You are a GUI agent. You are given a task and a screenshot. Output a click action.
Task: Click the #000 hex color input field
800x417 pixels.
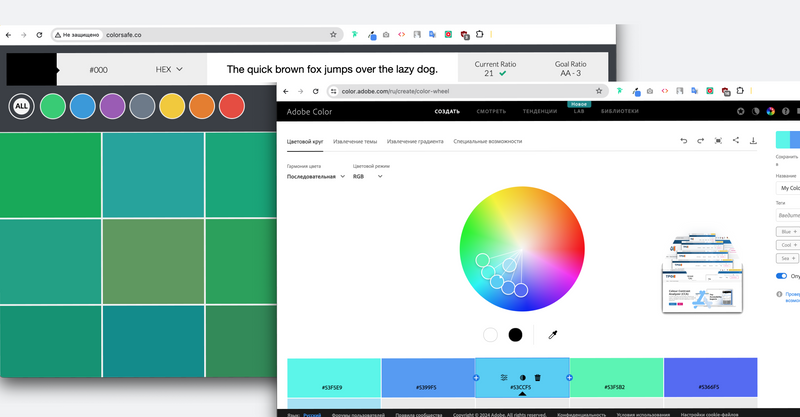(x=98, y=69)
